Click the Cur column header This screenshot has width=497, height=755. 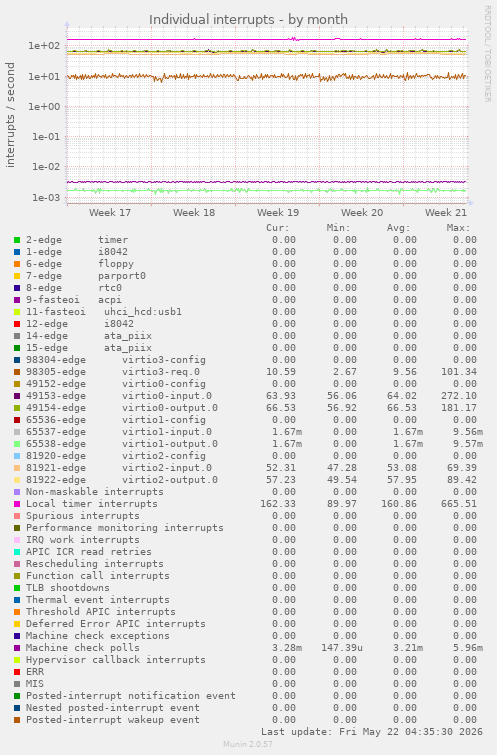(x=278, y=228)
